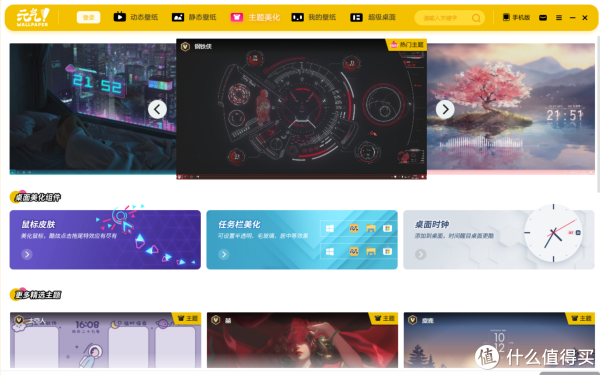The width and height of the screenshot is (600, 375).
Task: Show previous carousel slide arrow
Action: pos(157,109)
